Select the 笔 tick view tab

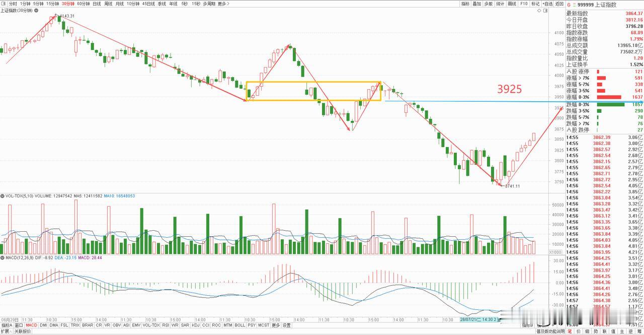[570, 331]
